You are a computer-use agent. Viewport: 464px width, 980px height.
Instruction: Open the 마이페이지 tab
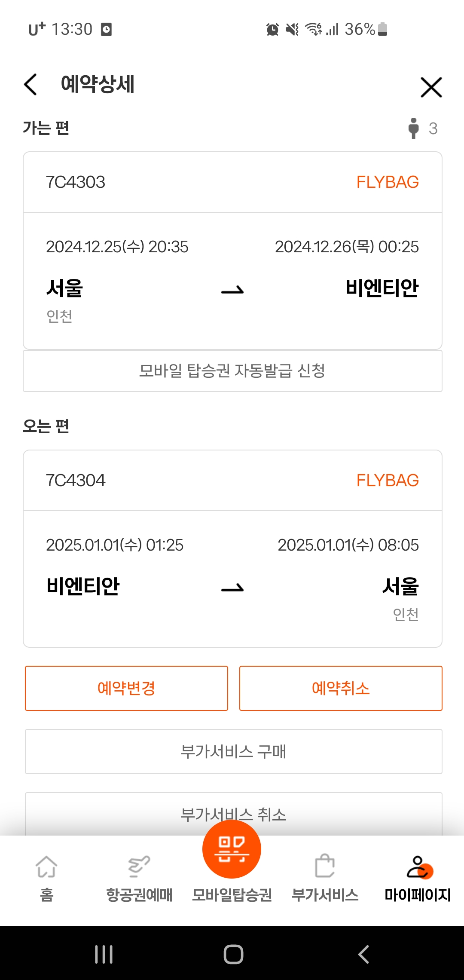[x=418, y=878]
